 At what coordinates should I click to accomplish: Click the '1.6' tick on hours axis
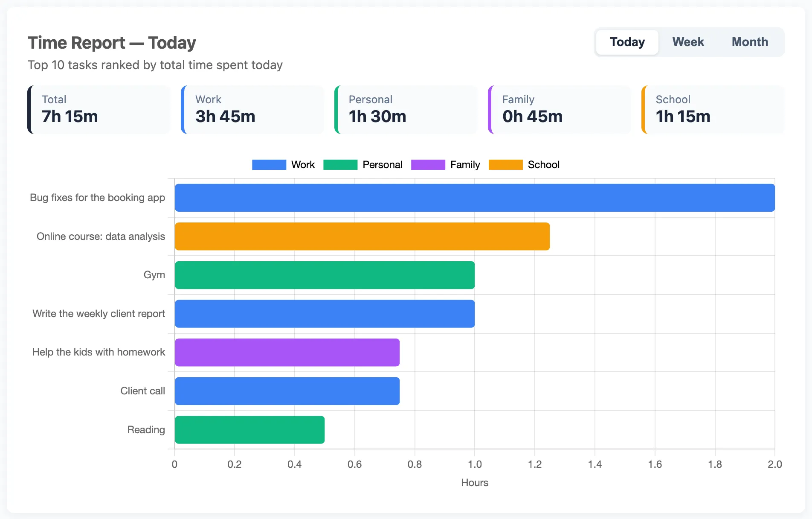(x=655, y=464)
